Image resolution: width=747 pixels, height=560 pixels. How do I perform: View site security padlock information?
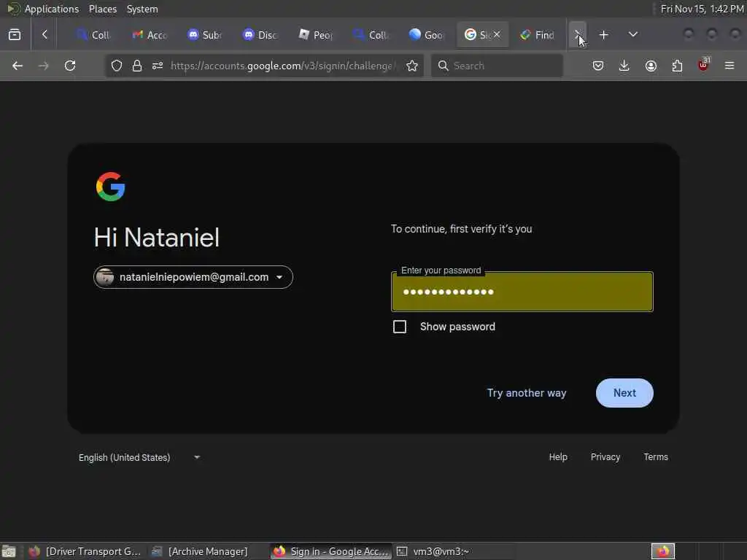click(x=137, y=66)
